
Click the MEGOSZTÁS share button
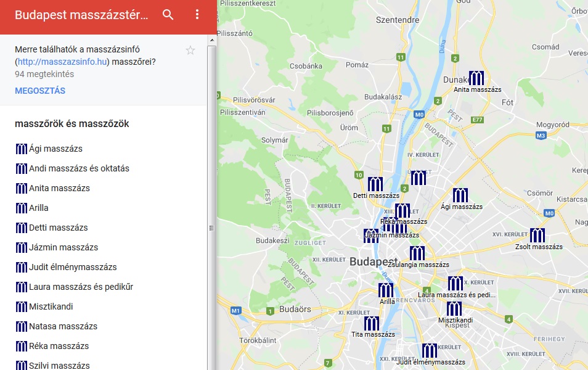point(40,91)
